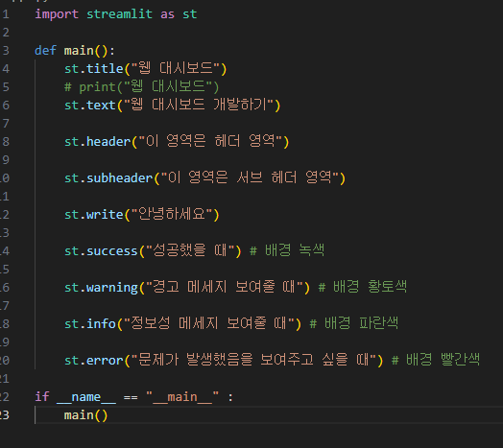Click the '# 배경 황토색' comment
Viewport: 503px width, 448px height.
pyautogui.click(x=363, y=288)
